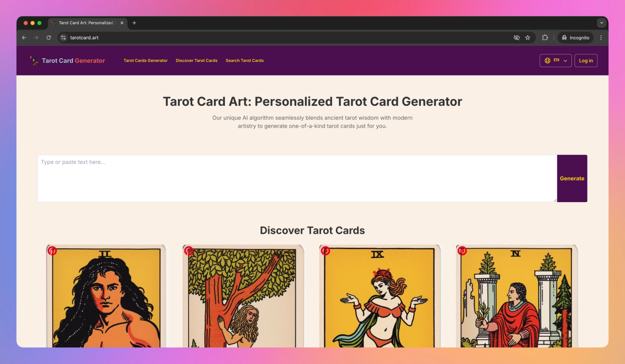Click Pinterest save icon on tree card
625x364 pixels.
point(189,251)
